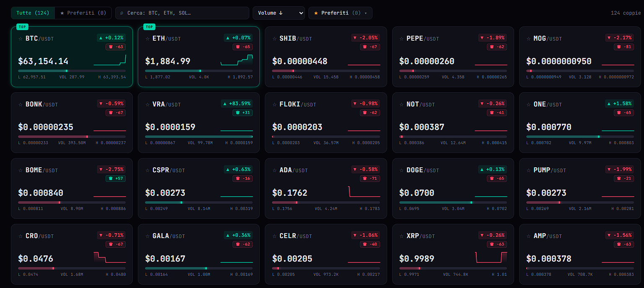
Task: Click the VRA sentiment badge +31
Action: tap(243, 113)
